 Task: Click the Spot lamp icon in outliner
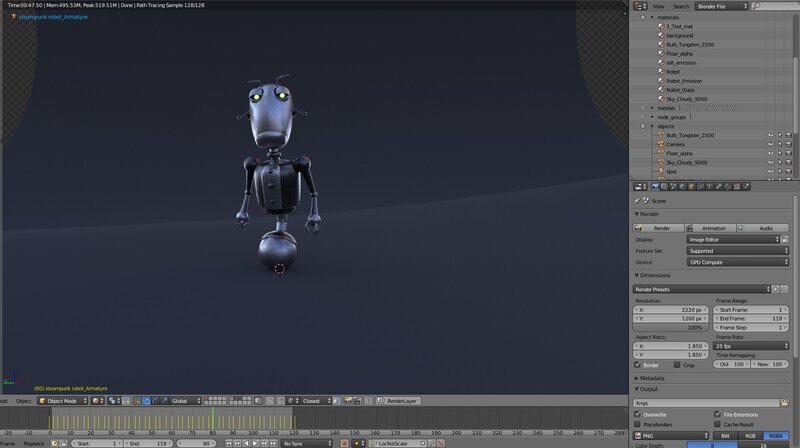(659, 171)
